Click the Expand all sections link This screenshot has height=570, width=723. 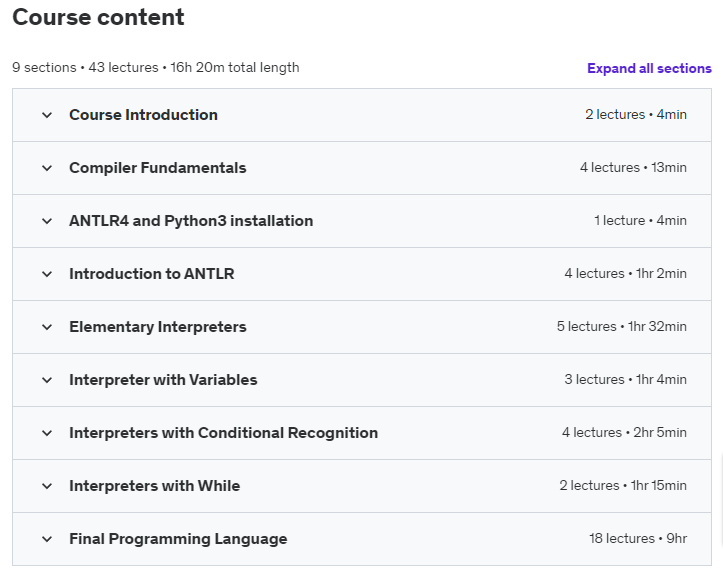649,68
